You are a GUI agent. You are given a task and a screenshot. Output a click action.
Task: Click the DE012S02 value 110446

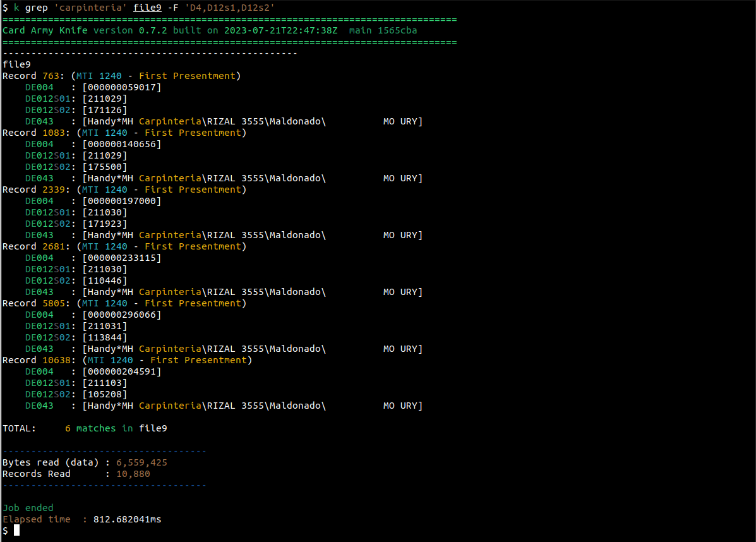(104, 280)
